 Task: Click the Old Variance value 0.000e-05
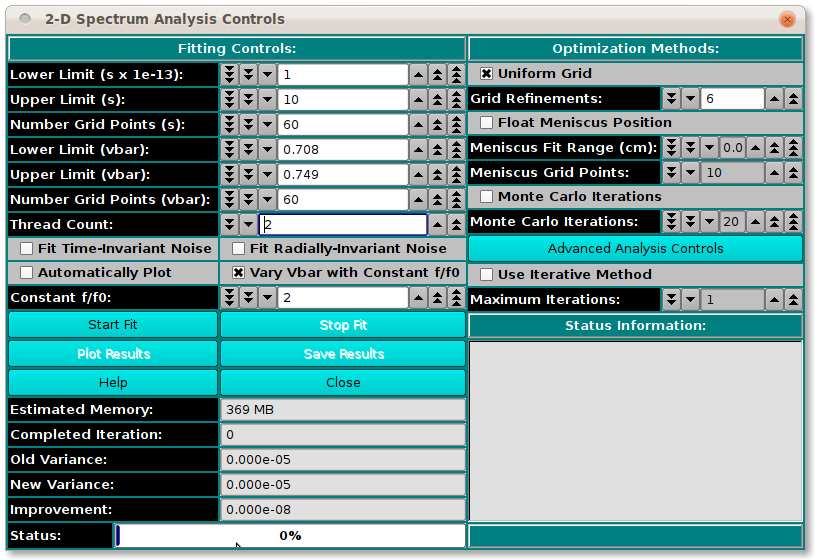pyautogui.click(x=343, y=460)
